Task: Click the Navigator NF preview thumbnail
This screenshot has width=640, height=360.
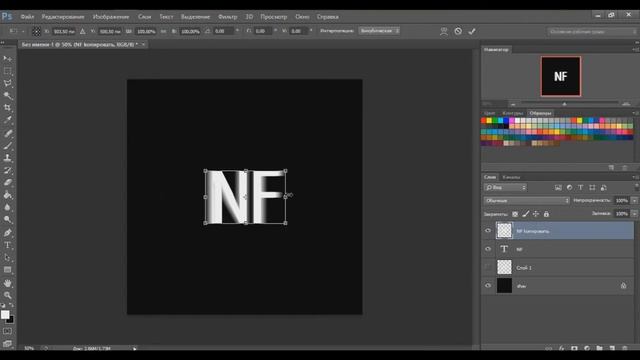Action: tap(561, 76)
